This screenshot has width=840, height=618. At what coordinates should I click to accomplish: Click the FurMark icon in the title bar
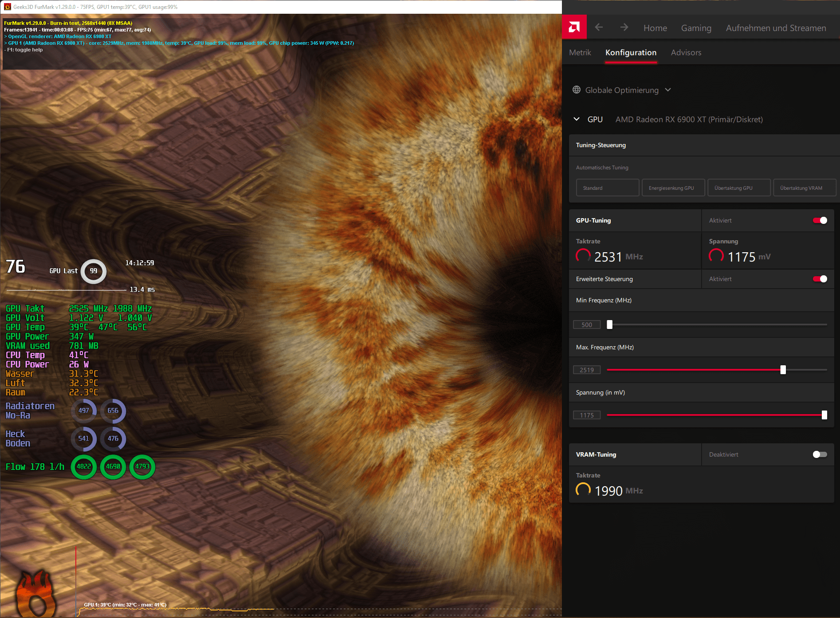click(7, 7)
